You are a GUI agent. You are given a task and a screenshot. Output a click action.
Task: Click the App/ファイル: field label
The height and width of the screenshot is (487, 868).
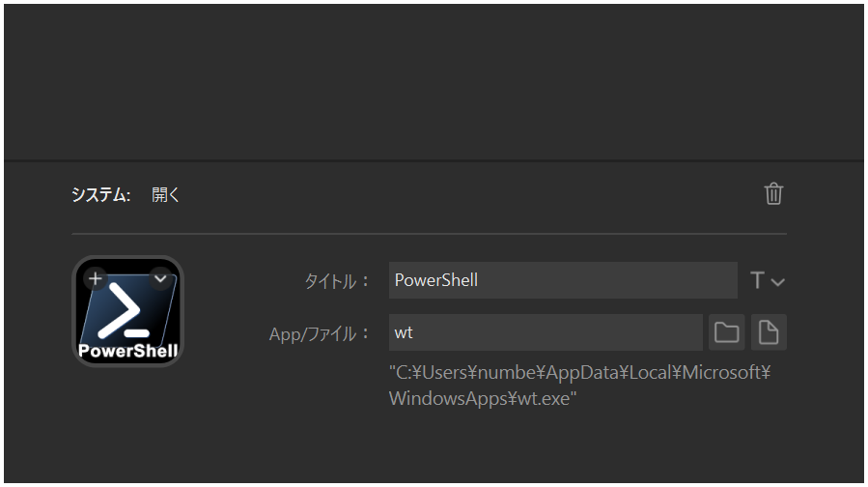tap(320, 333)
